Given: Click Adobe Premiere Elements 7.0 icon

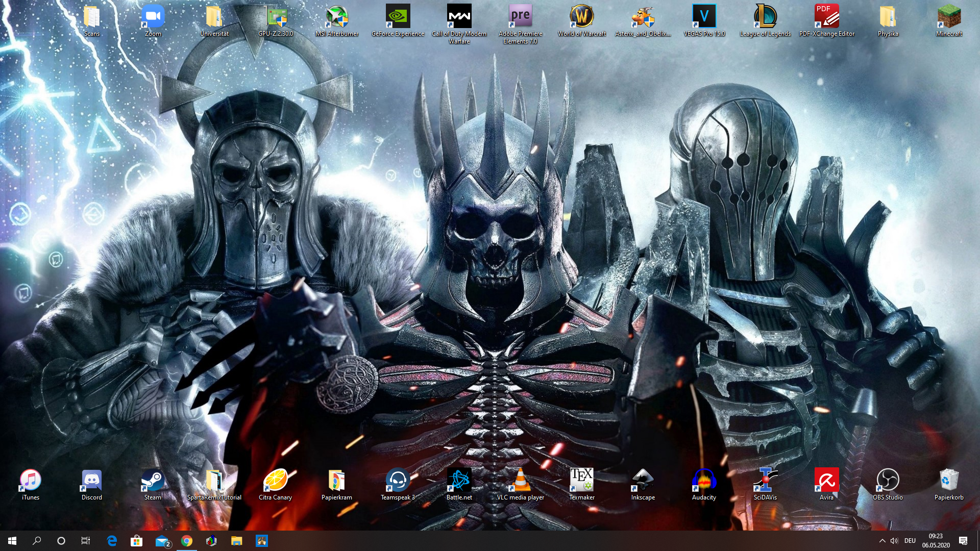Looking at the screenshot, I should point(521,24).
